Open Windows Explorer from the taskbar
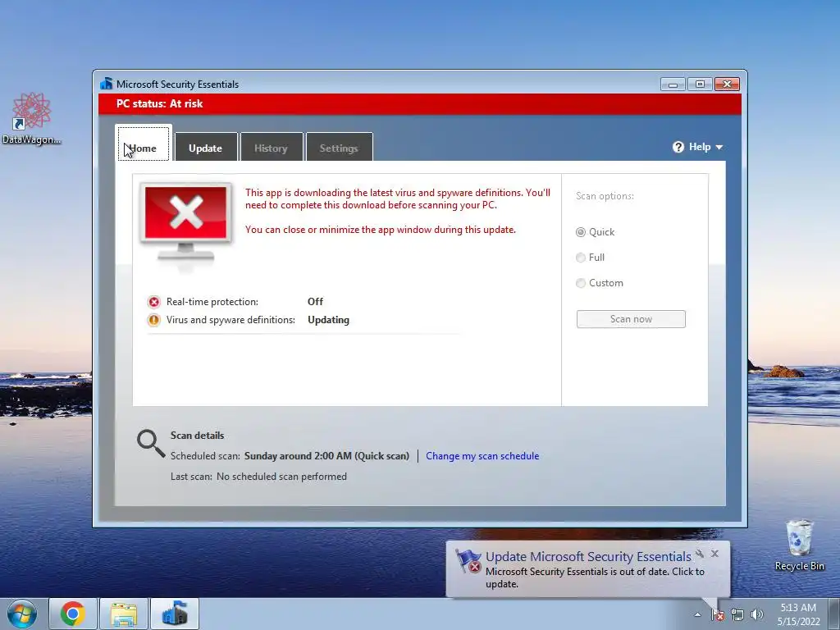 (124, 614)
